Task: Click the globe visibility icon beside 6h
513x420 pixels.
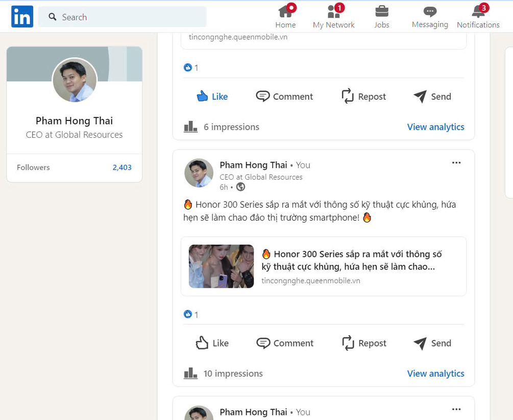Action: (x=241, y=187)
